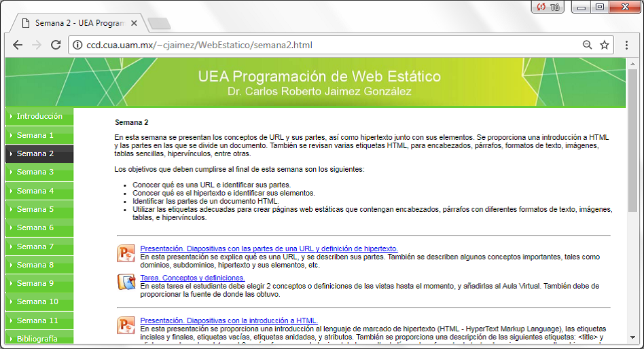The width and height of the screenshot is (644, 349).
Task: Close the Semana 2 browser tab
Action: pos(134,23)
